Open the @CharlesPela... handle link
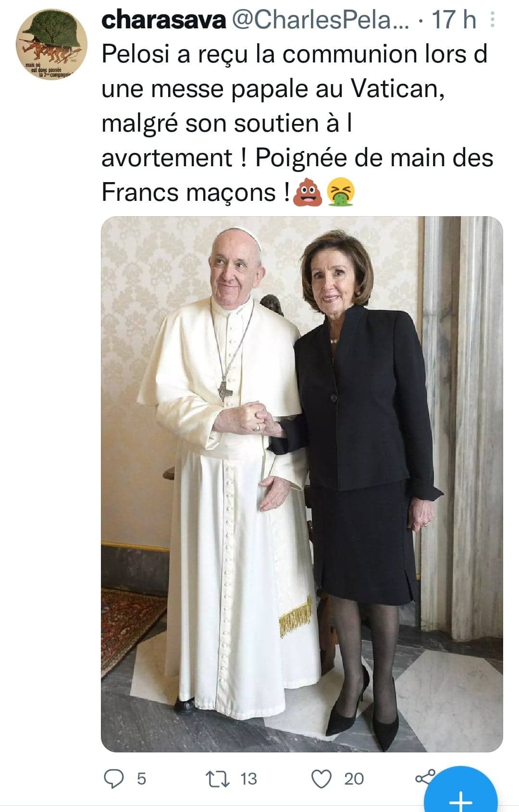 click(321, 20)
